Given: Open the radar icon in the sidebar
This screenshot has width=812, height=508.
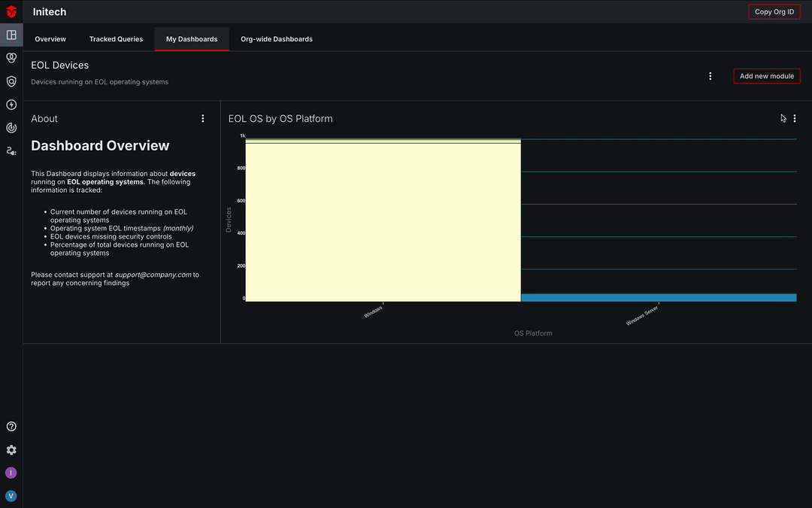Looking at the screenshot, I should (11, 127).
